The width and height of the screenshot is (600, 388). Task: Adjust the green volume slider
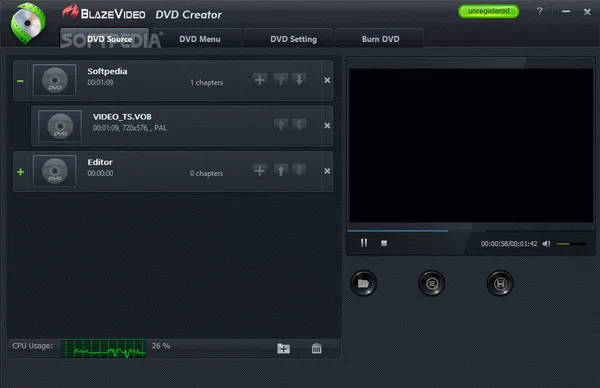click(571, 244)
